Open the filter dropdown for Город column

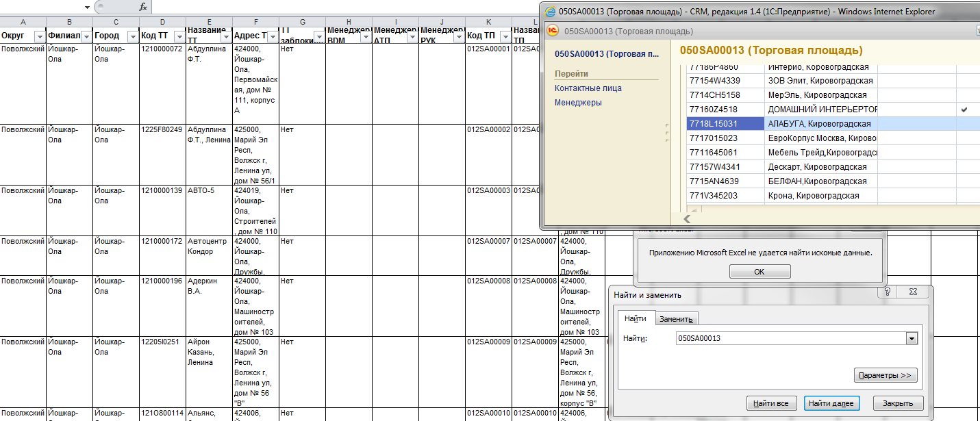pyautogui.click(x=133, y=36)
